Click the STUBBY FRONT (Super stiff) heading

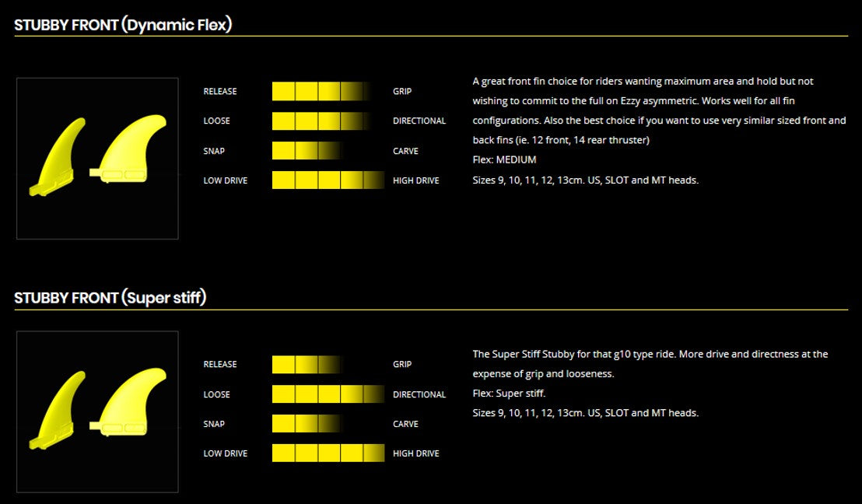click(110, 298)
